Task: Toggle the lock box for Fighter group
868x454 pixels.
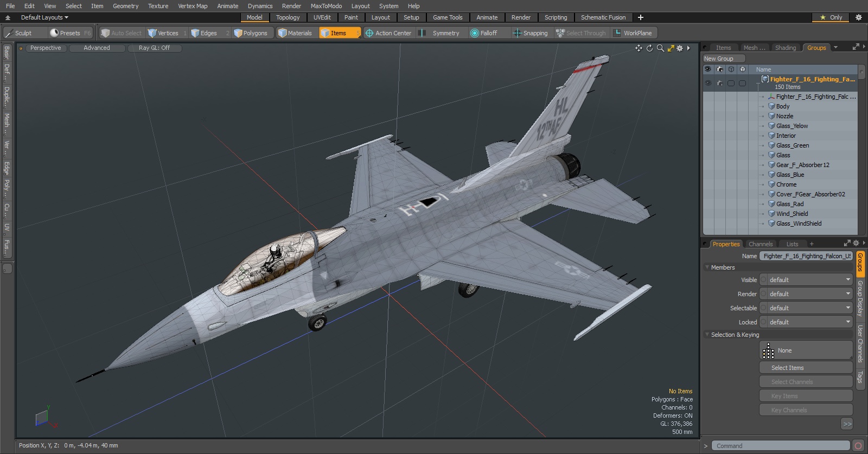Action: tap(742, 83)
